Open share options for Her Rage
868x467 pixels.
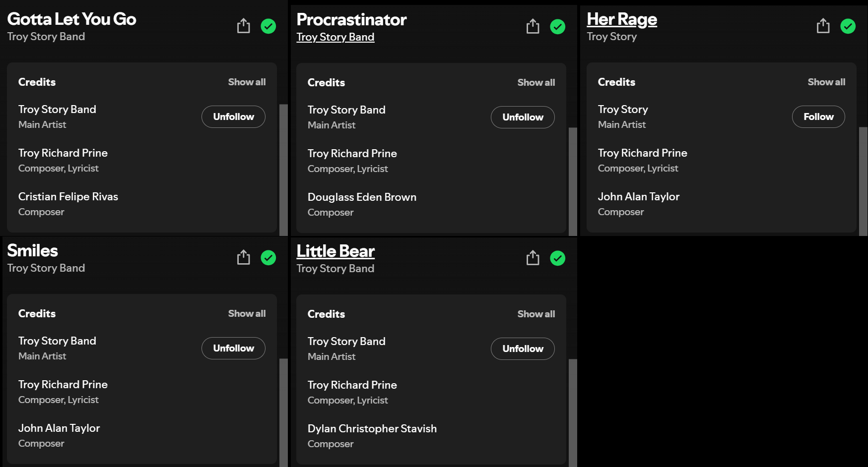pyautogui.click(x=823, y=26)
